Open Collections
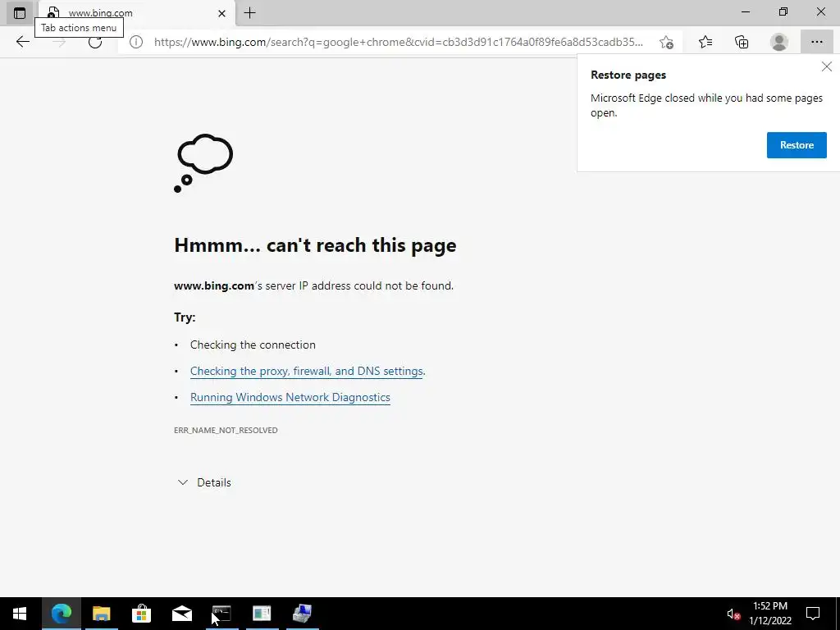This screenshot has height=630, width=840. [742, 42]
